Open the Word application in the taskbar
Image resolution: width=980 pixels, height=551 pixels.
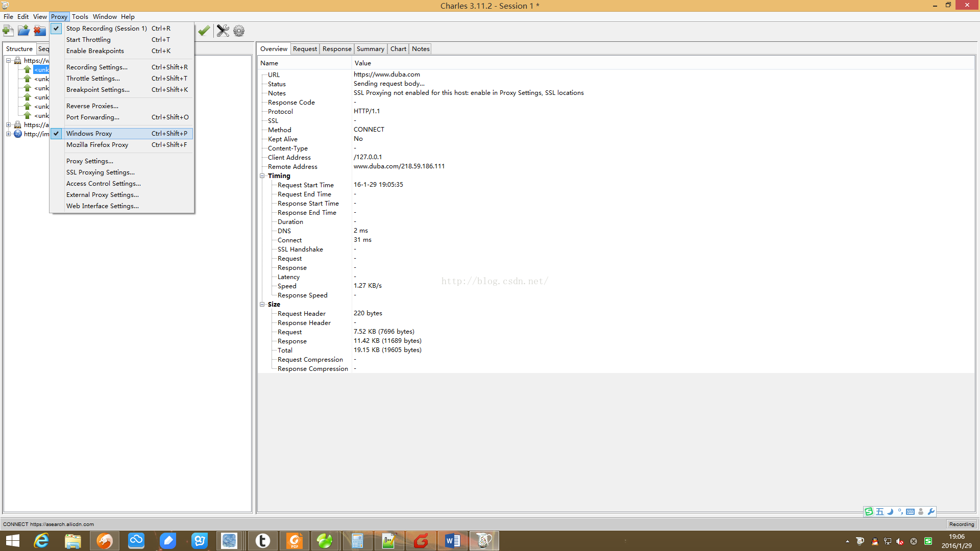pos(452,541)
